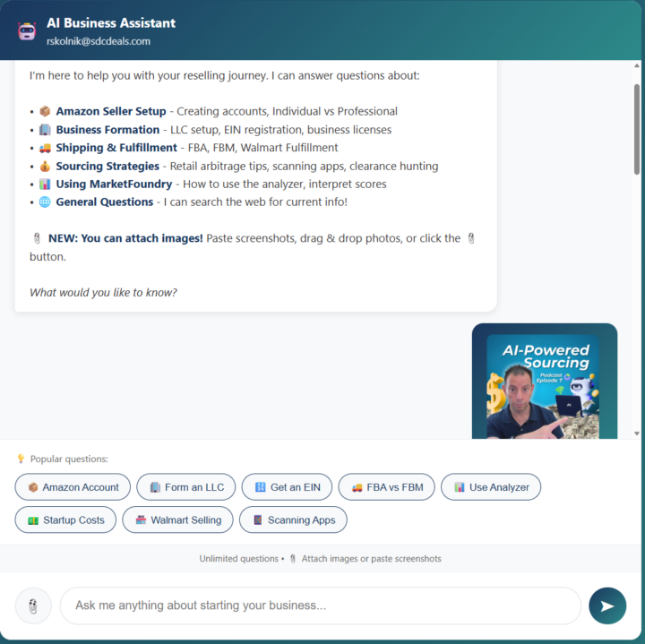645x644 pixels.
Task: Click the lightbulb icon by Popular questions
Action: pos(21,459)
